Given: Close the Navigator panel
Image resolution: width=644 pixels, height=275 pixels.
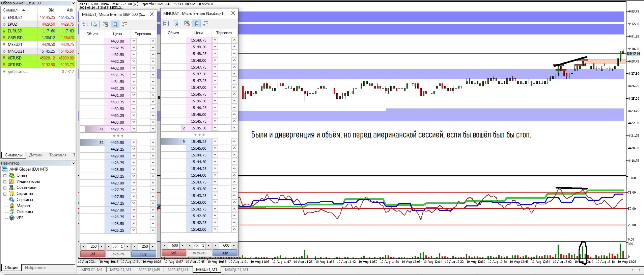Looking at the screenshot, I should click(73, 163).
